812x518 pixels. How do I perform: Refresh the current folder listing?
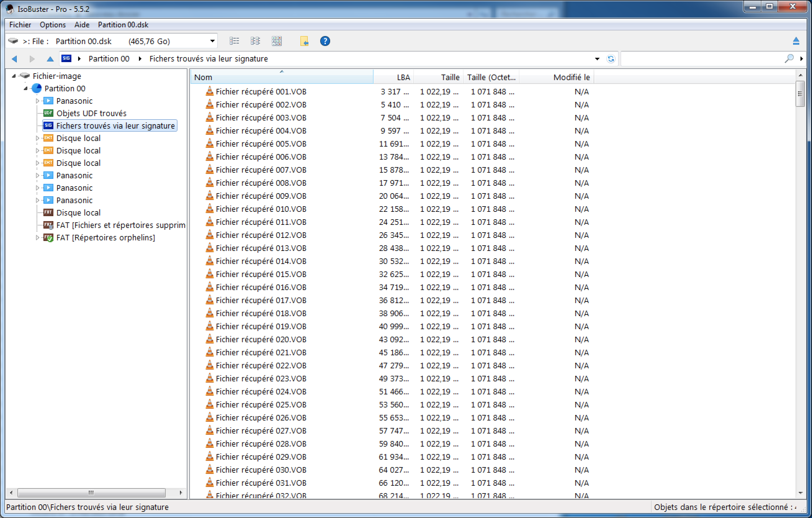pyautogui.click(x=611, y=59)
